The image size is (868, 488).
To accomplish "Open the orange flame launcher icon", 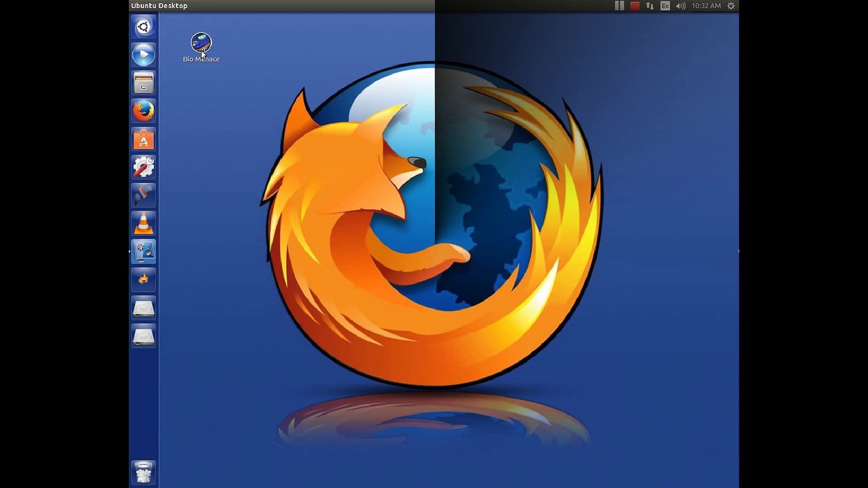I will [x=143, y=279].
